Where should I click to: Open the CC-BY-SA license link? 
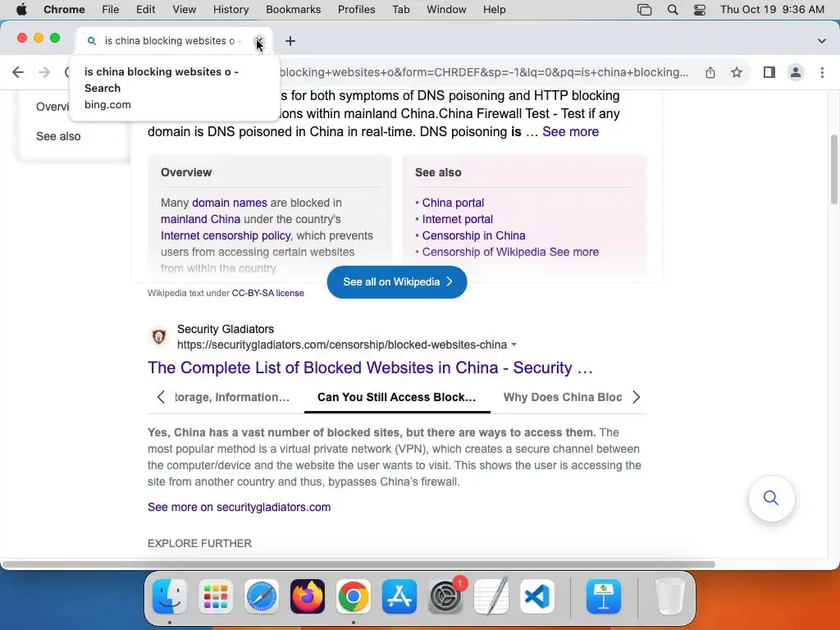pos(268,293)
